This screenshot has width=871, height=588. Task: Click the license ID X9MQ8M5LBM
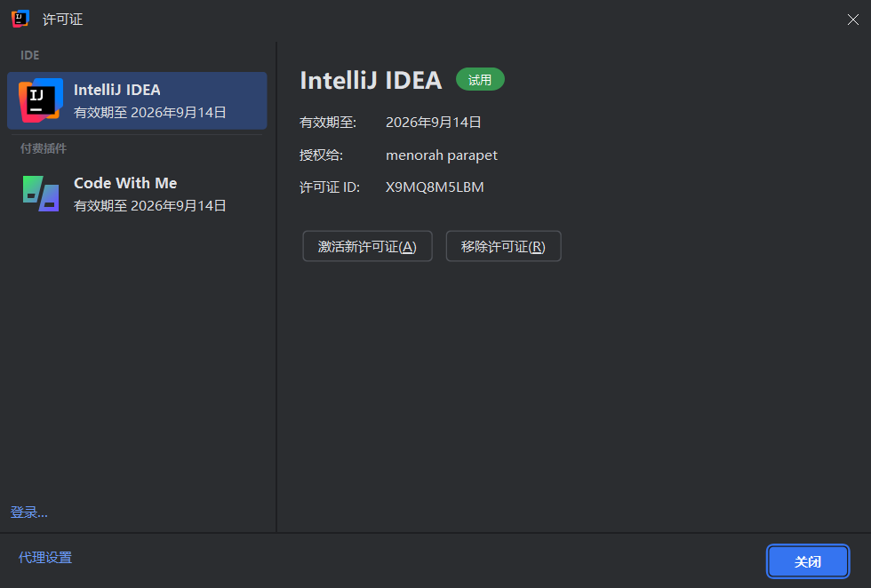click(x=435, y=187)
